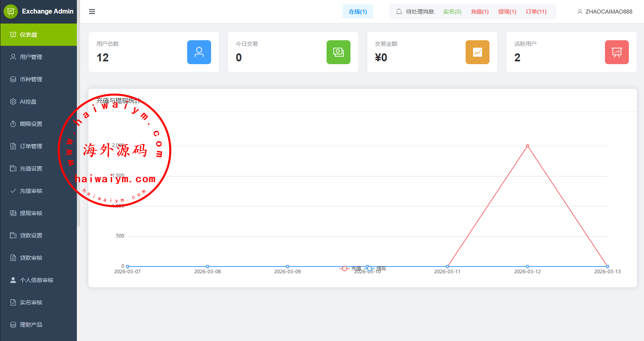Click the green today's trades icon
The image size is (644, 341).
click(338, 52)
